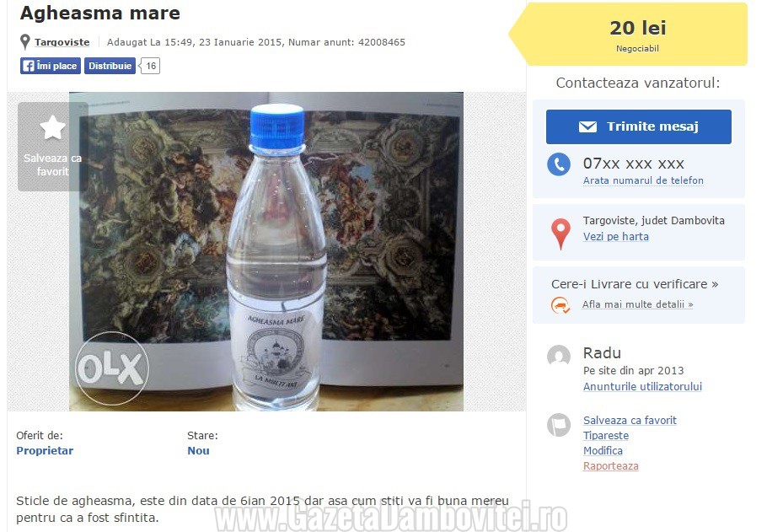Viewport: 783px width, 532px height.
Task: Expand Cere-i Livrare cu verificare link
Action: (635, 284)
